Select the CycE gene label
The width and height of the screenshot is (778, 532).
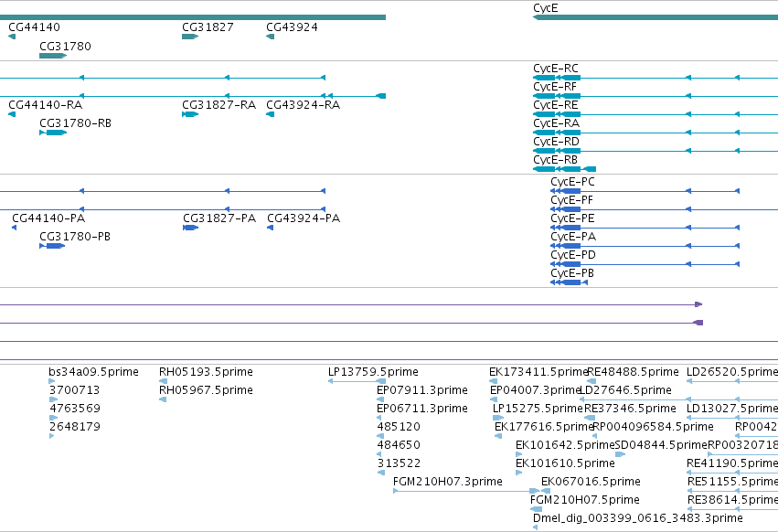coord(545,8)
